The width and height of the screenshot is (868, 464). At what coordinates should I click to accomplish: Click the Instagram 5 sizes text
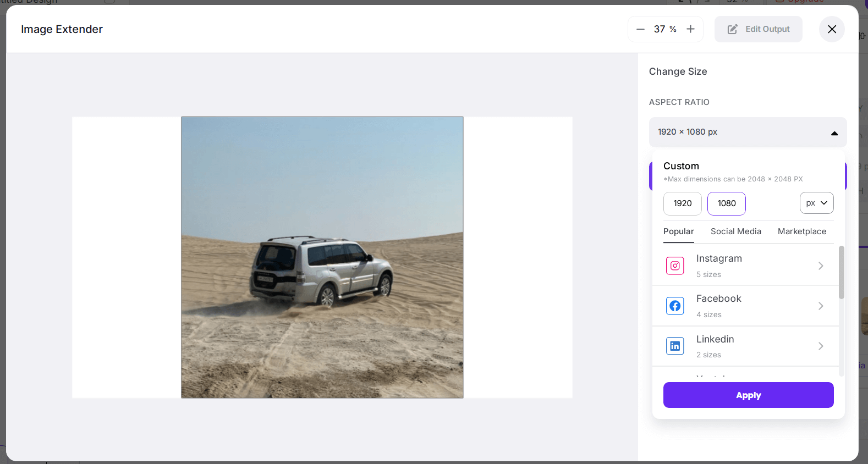[x=708, y=274]
